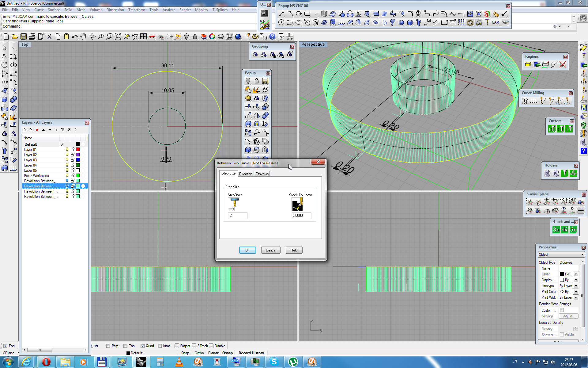Toggle visibility bulb of Layer 03
Screen dimensions: 588x368
click(67, 160)
